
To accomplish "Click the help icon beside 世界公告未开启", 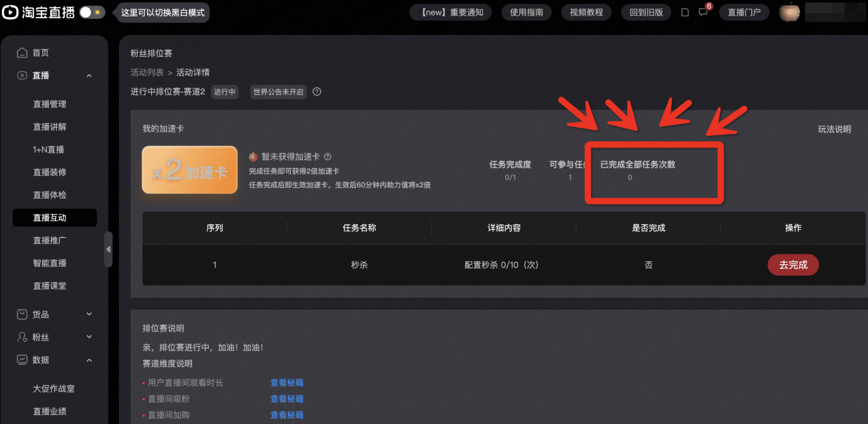I will (316, 92).
